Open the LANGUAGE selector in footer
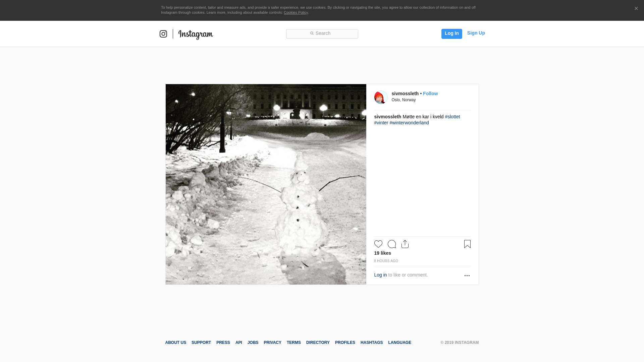The height and width of the screenshot is (362, 644). coord(399,343)
